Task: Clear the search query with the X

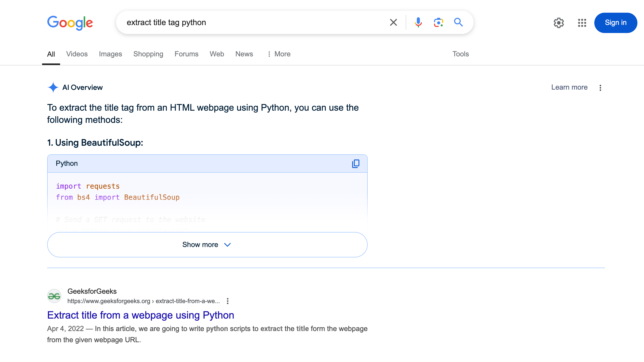Action: click(393, 22)
